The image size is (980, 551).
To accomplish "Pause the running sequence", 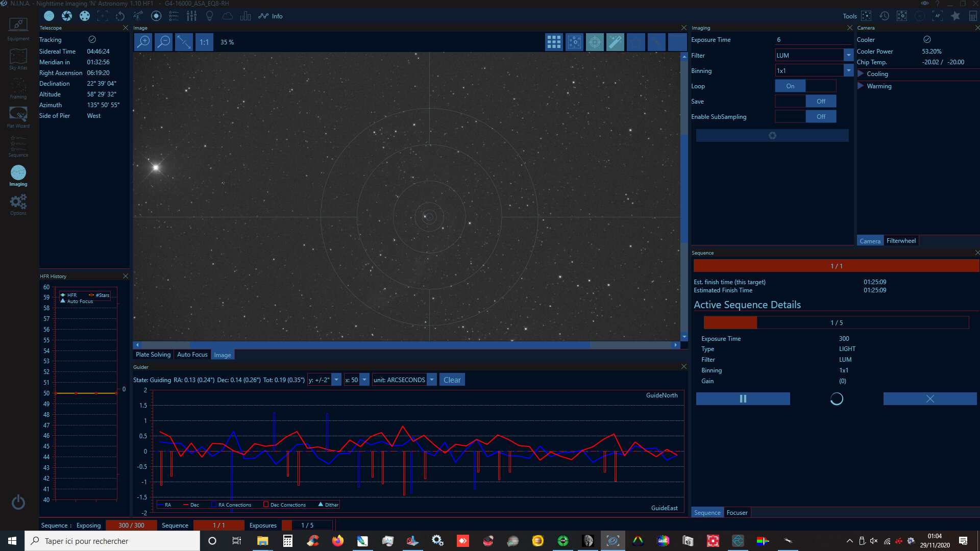I will [743, 398].
